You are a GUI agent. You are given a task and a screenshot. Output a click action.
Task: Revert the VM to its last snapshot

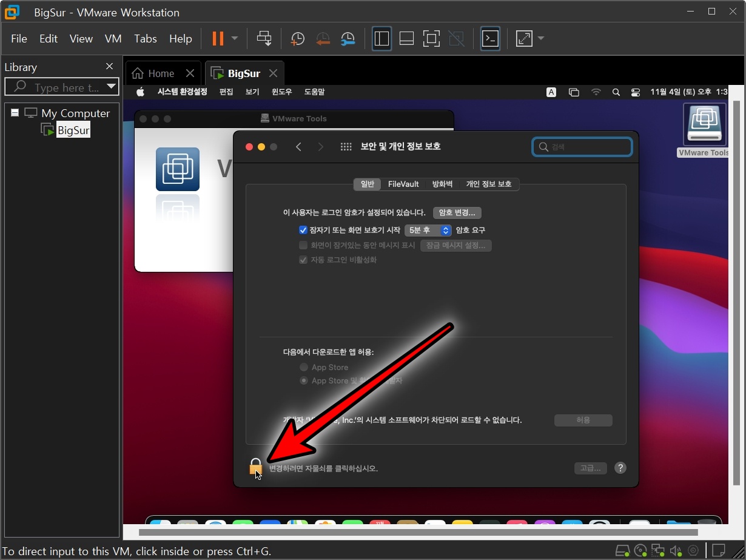point(323,39)
